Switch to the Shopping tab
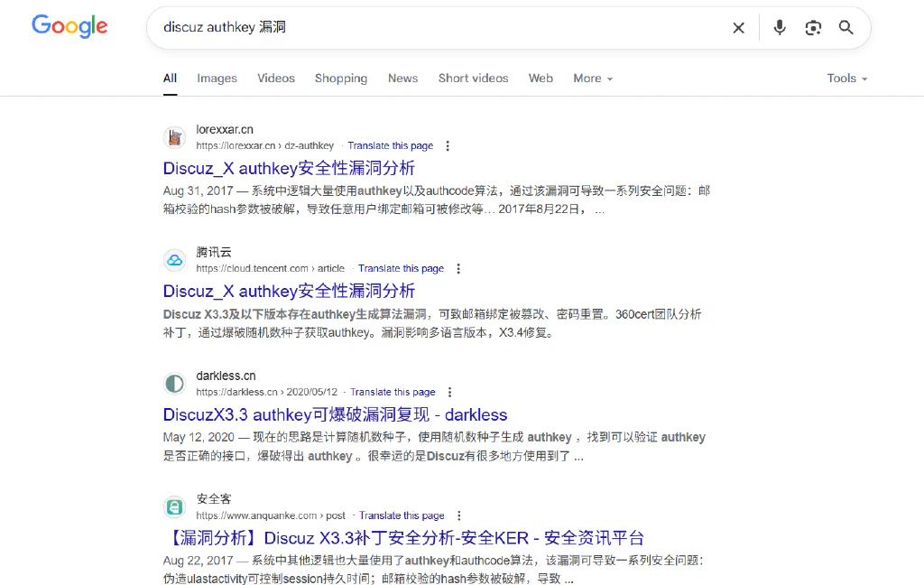 (x=340, y=79)
